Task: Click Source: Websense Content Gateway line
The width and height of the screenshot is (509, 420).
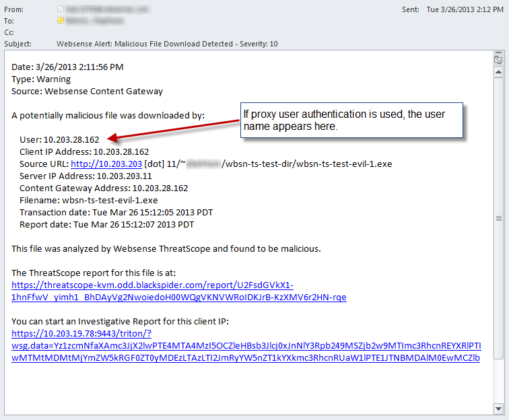Action: 87,92
